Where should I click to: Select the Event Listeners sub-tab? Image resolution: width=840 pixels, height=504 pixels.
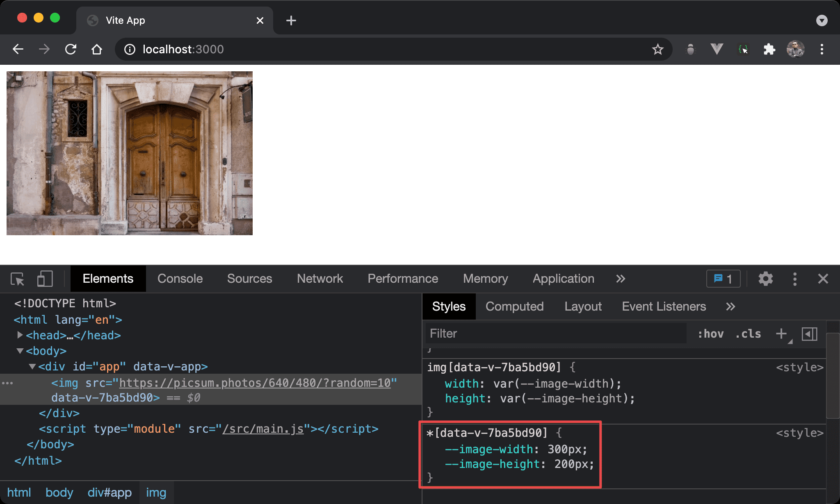click(x=664, y=306)
